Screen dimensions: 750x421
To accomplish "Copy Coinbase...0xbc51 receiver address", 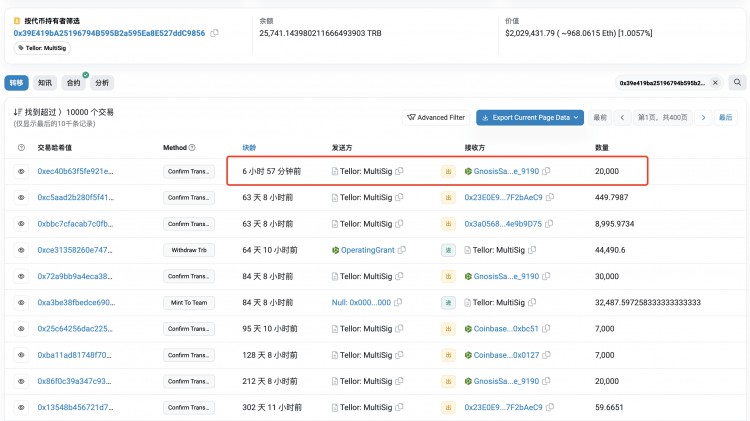I will 546,329.
